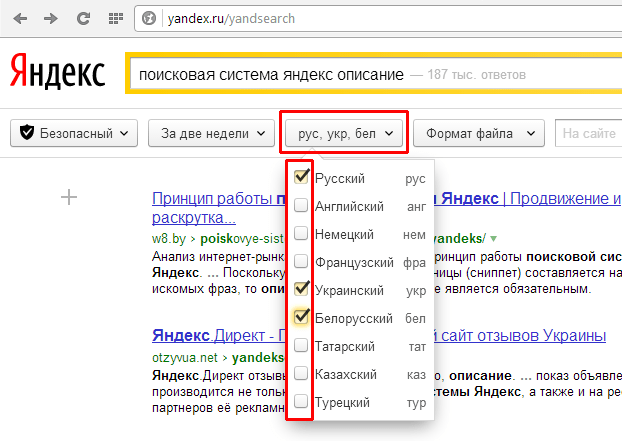The height and width of the screenshot is (441, 622).
Task: Check the Татарский language checkbox
Action: 301,345
